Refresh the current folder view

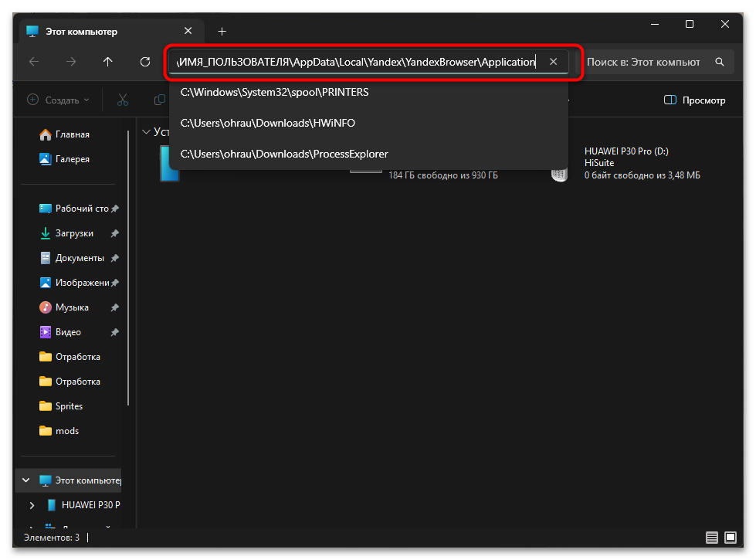[x=145, y=62]
